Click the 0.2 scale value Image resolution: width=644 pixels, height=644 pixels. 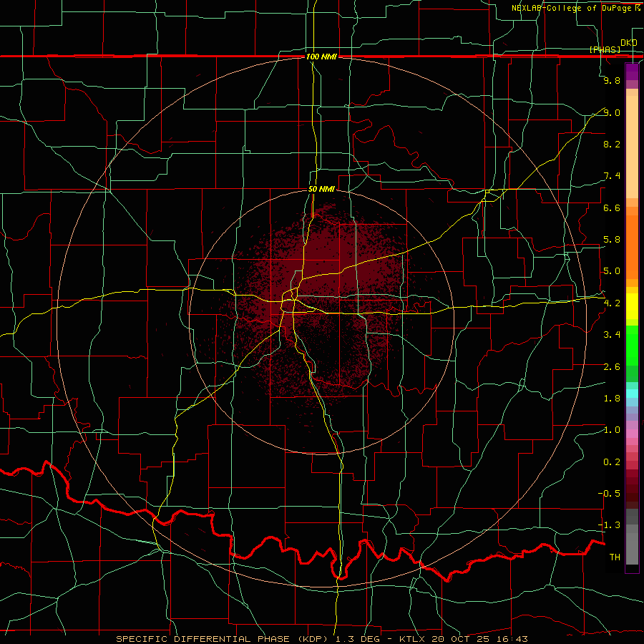pos(612,462)
